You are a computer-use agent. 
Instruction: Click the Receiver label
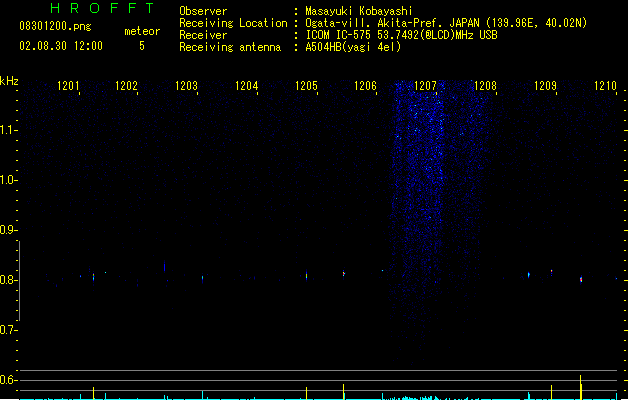click(x=203, y=35)
